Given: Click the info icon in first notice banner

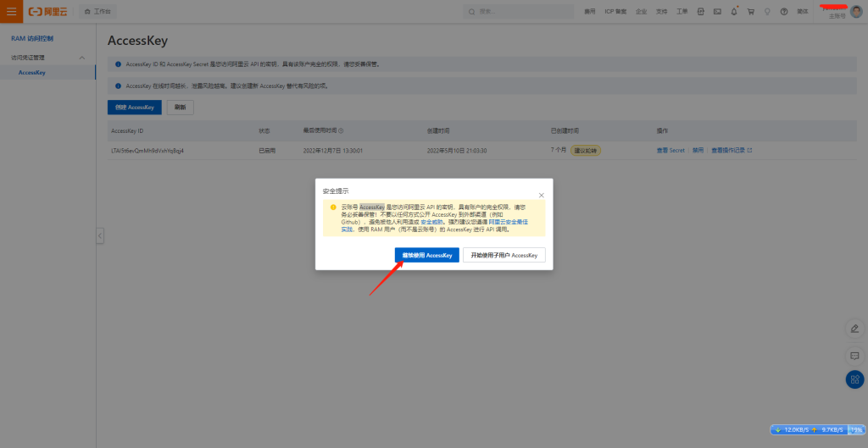Looking at the screenshot, I should (118, 64).
